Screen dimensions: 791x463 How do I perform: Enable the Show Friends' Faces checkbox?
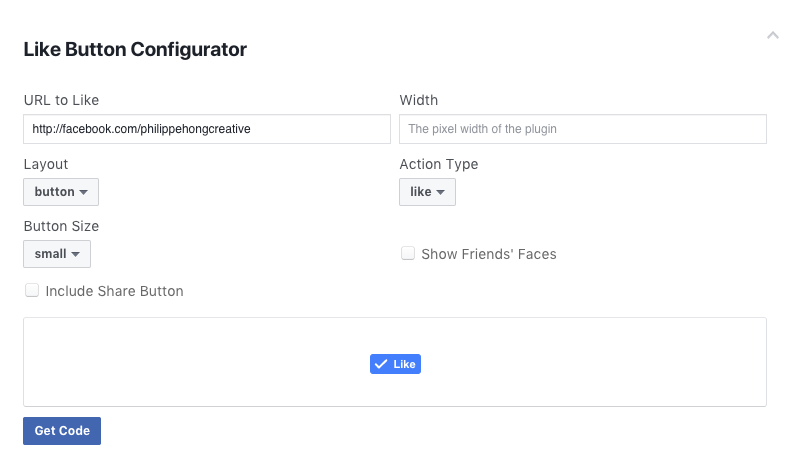click(x=408, y=253)
